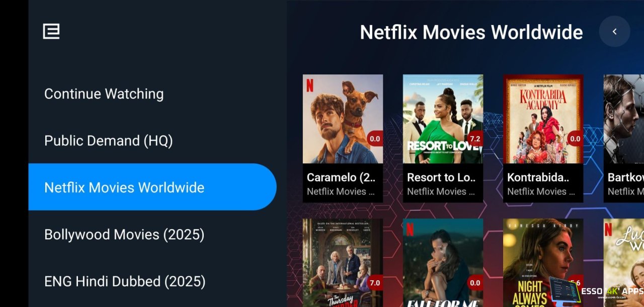Open the Caramelo movie poster
Image resolution: width=644 pixels, height=307 pixels.
point(343,119)
